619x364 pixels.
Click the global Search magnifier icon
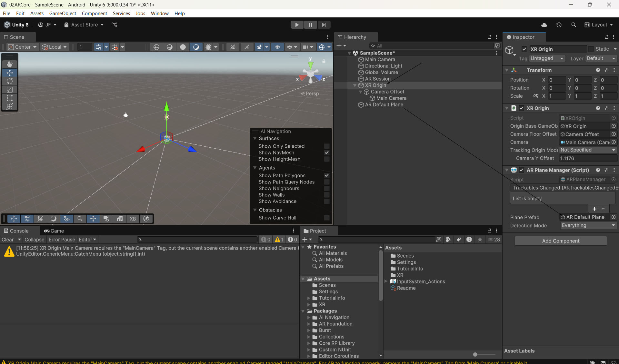point(574,25)
